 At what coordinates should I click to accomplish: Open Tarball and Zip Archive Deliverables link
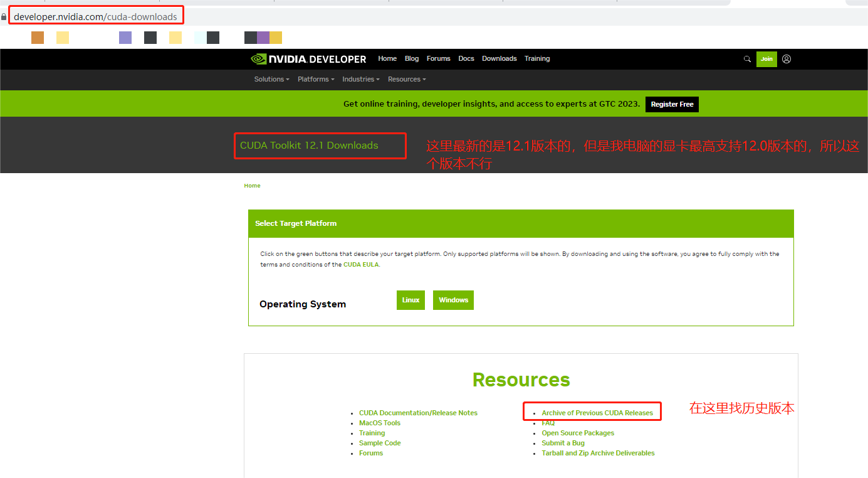click(x=599, y=453)
